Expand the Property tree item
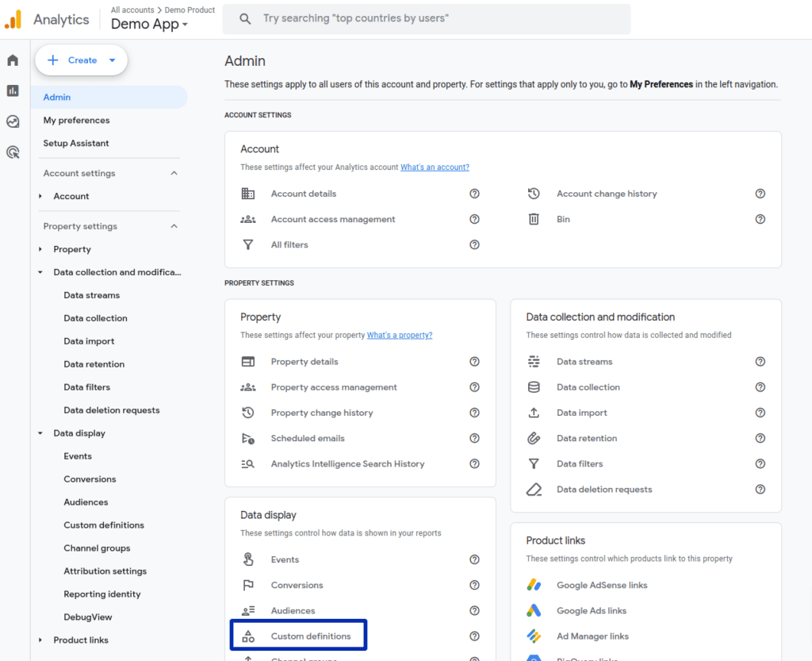Image resolution: width=812 pixels, height=661 pixels. click(40, 249)
